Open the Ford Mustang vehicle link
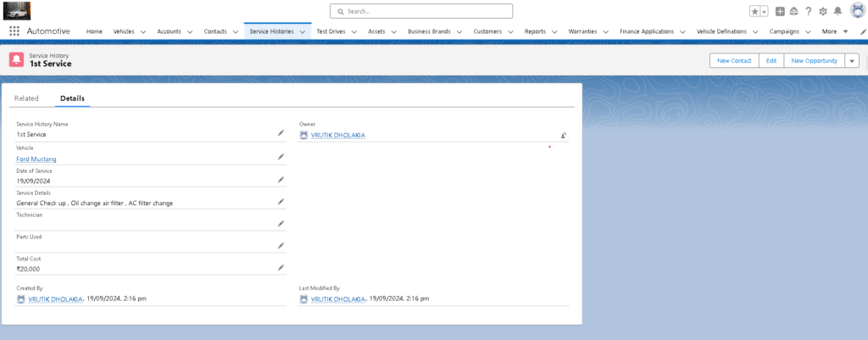The image size is (868, 340). [x=36, y=159]
